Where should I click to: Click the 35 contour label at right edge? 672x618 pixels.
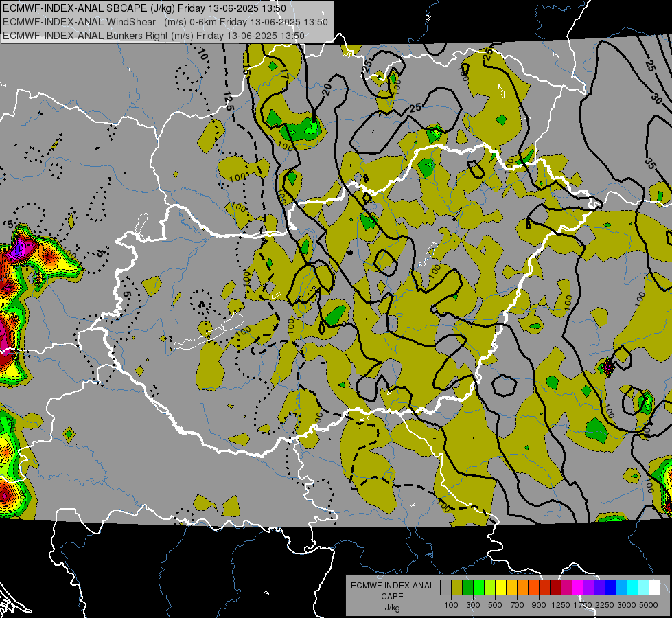point(650,163)
